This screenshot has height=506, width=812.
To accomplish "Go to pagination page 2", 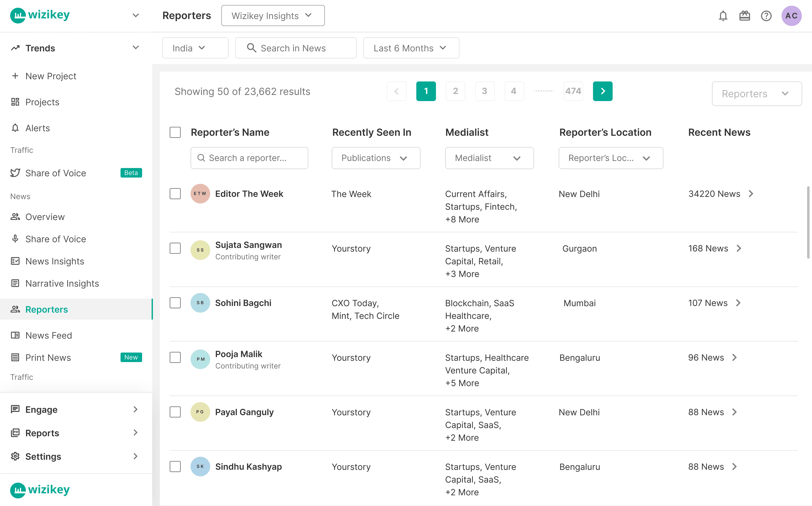I will (455, 91).
